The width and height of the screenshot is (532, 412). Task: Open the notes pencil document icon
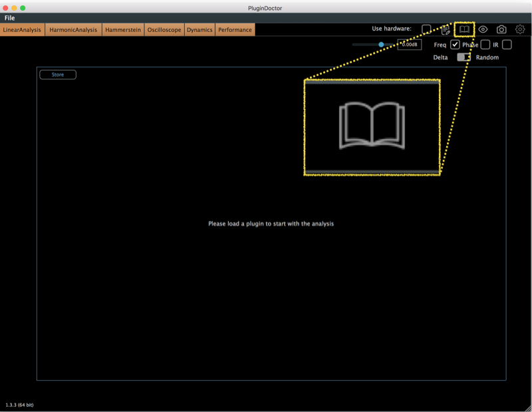click(445, 30)
